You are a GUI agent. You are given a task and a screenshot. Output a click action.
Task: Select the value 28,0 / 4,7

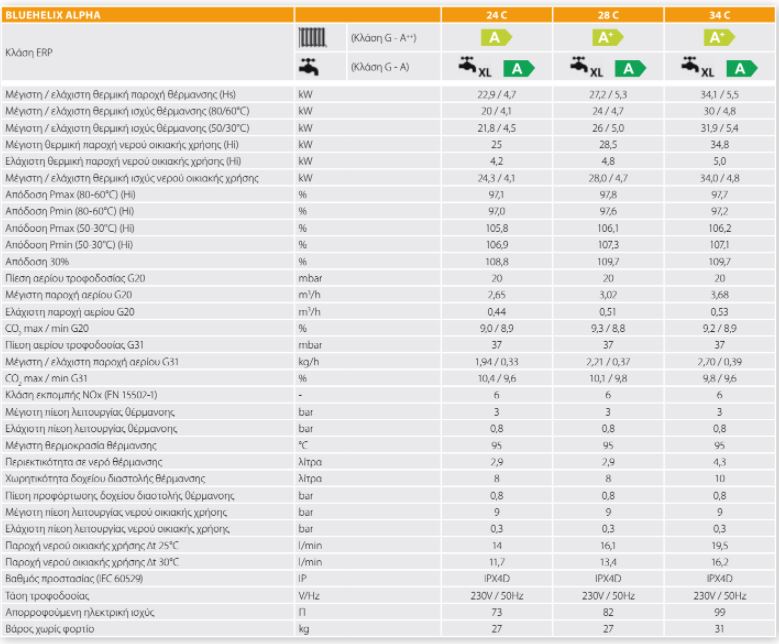coord(608,178)
